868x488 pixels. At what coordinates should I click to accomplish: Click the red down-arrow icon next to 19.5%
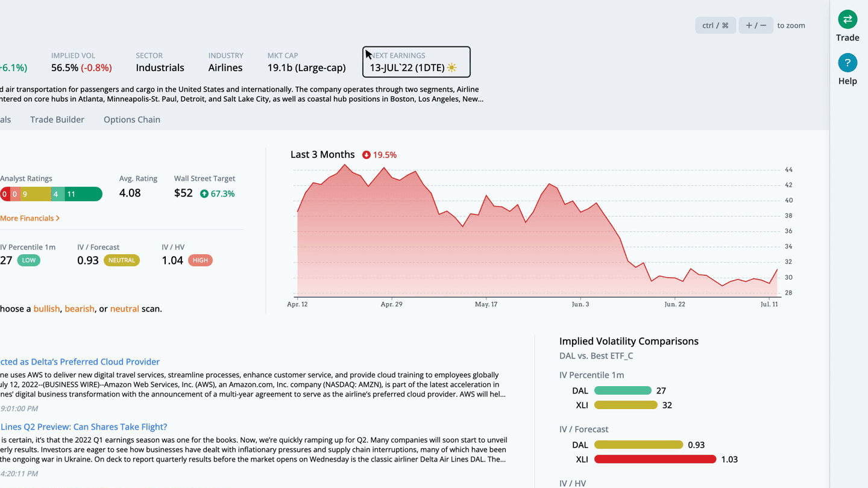click(x=366, y=155)
